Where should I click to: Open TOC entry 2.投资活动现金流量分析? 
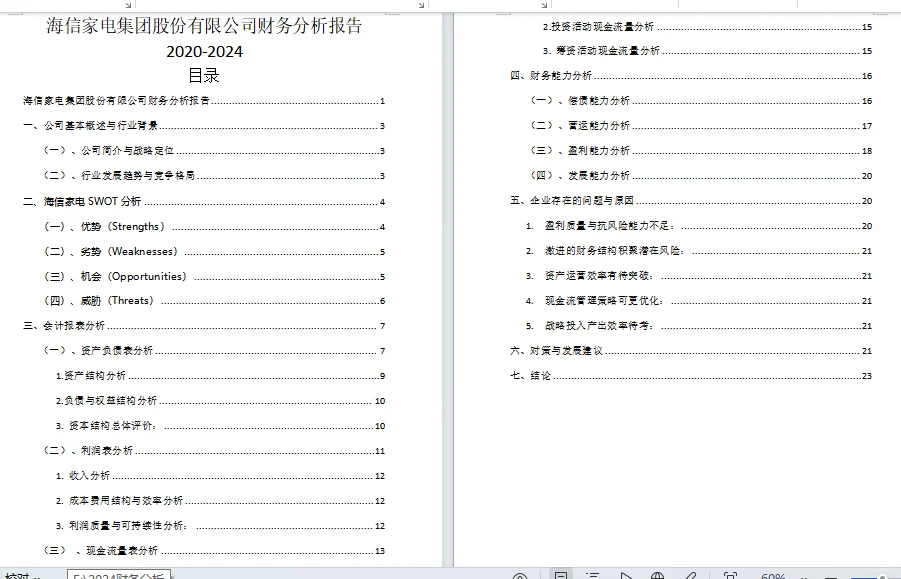pos(707,26)
